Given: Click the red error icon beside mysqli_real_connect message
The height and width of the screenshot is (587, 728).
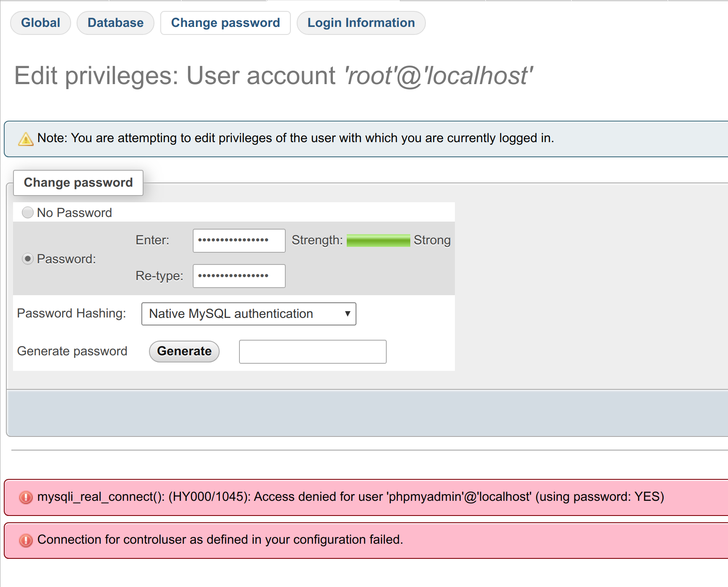Looking at the screenshot, I should click(x=26, y=497).
